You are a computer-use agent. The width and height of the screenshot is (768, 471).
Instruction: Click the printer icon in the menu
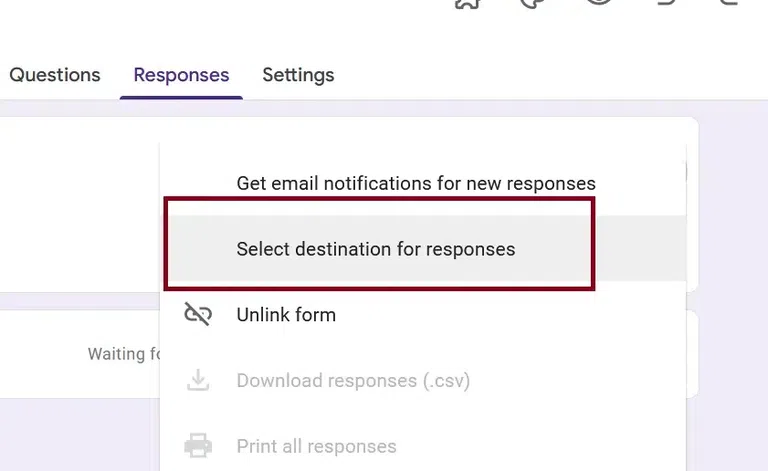click(x=198, y=446)
